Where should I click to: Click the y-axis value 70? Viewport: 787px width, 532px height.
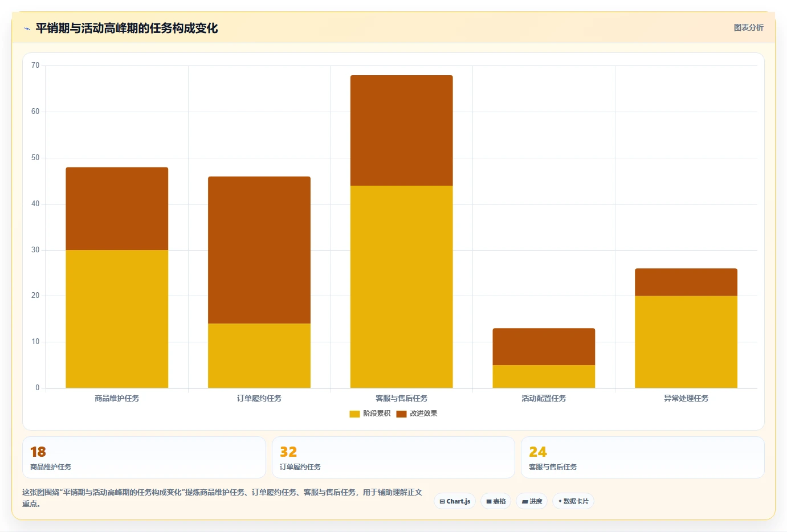point(35,66)
